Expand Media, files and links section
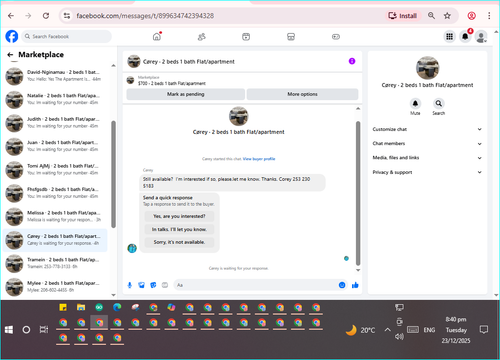 coord(427,158)
